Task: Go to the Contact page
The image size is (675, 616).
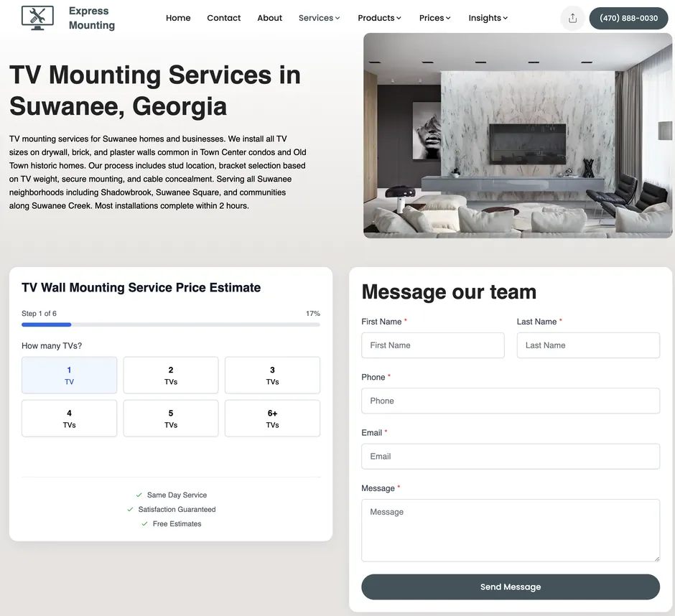Action: [x=224, y=18]
